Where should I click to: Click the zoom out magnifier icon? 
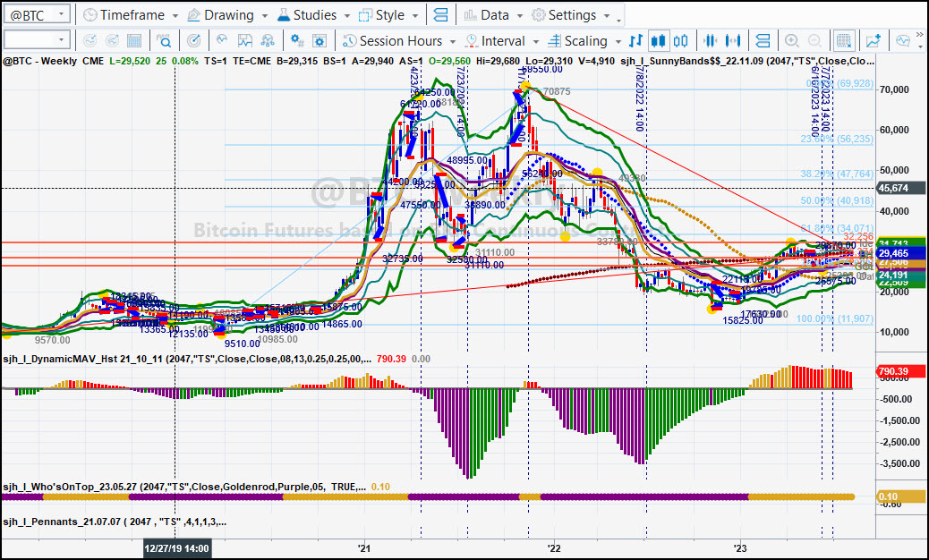[814, 41]
